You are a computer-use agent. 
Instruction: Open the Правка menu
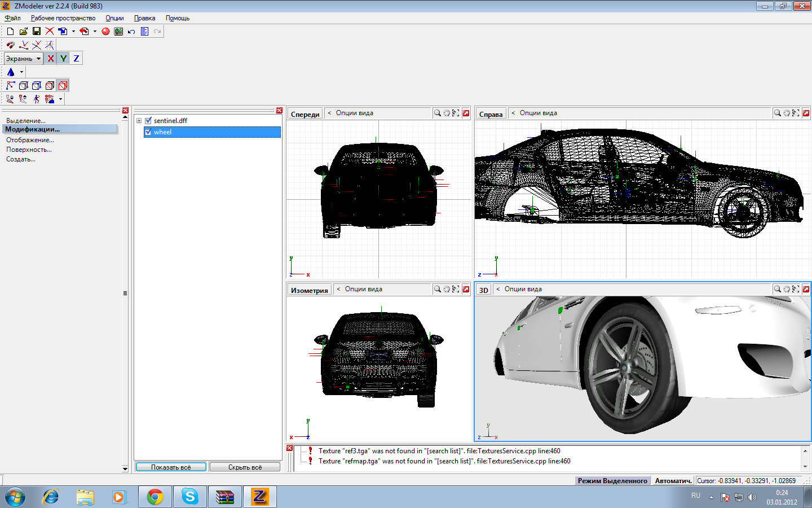pyautogui.click(x=144, y=18)
